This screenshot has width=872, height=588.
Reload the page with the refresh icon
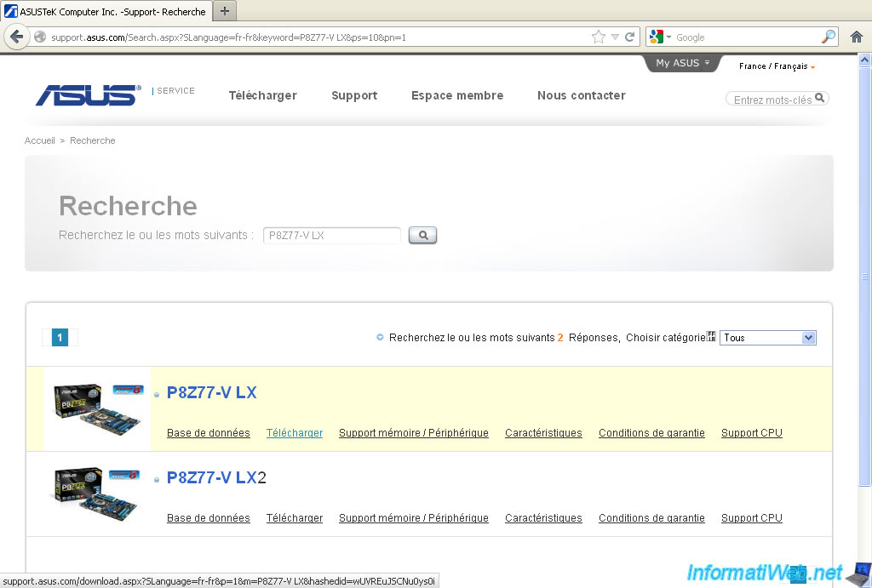[629, 37]
